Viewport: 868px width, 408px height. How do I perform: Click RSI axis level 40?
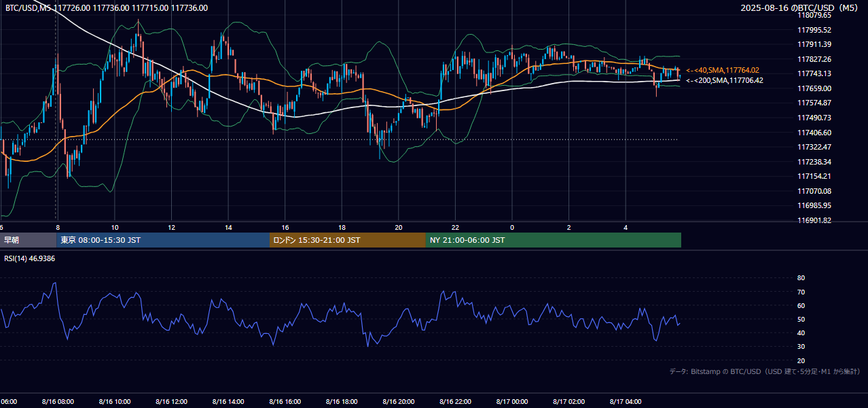pyautogui.click(x=801, y=333)
